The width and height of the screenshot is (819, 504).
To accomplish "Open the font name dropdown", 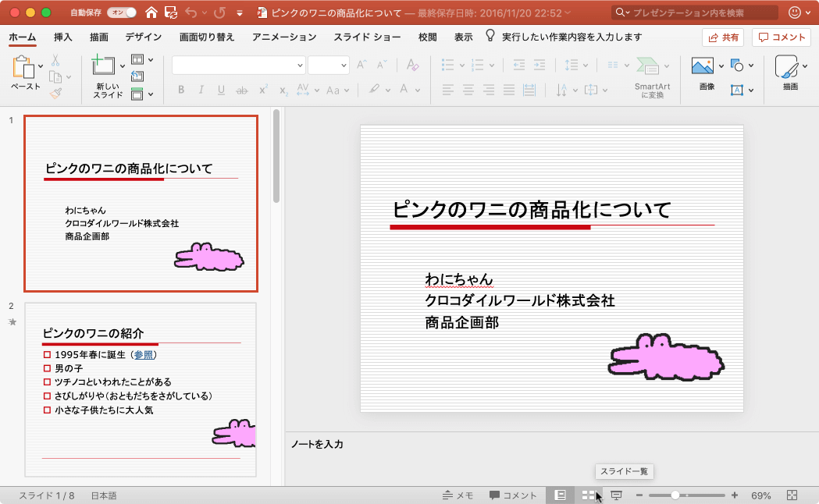I will (300, 66).
